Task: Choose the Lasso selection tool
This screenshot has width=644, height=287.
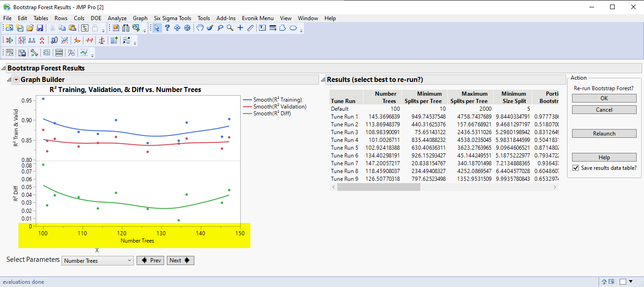Action: coord(220,28)
